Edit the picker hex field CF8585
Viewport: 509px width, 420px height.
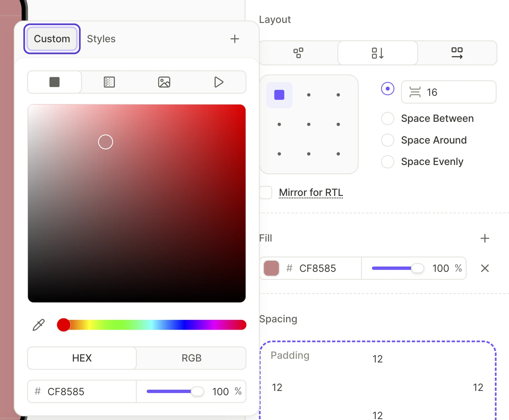coord(82,392)
